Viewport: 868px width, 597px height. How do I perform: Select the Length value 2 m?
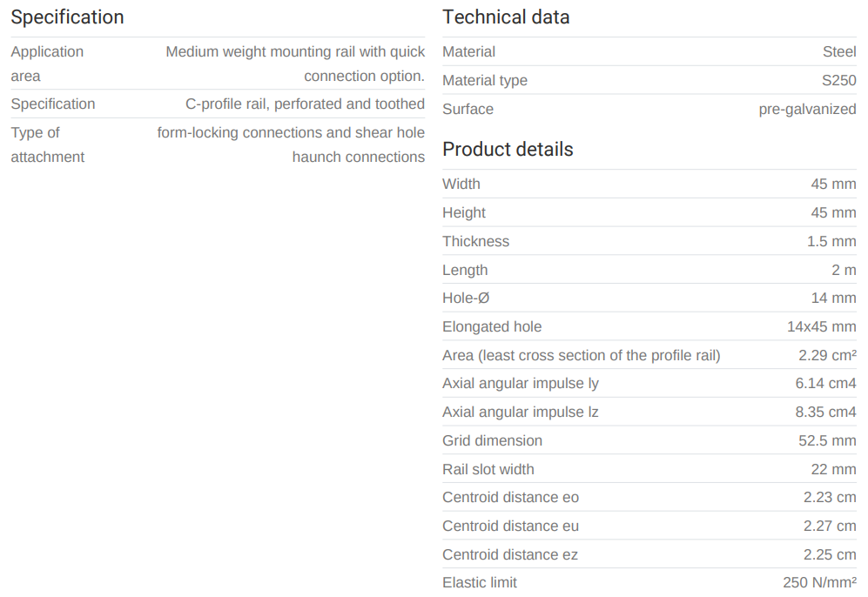pos(843,271)
